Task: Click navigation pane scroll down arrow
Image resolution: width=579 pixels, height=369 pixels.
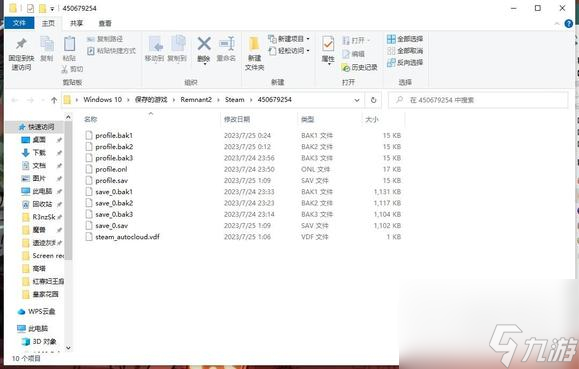Action: coord(68,348)
